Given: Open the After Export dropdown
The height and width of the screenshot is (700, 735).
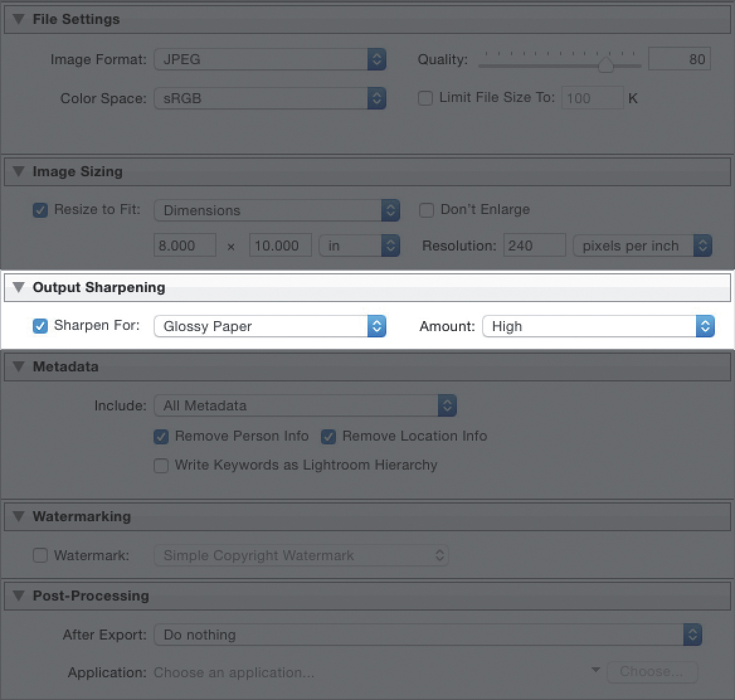Looking at the screenshot, I should click(x=428, y=635).
